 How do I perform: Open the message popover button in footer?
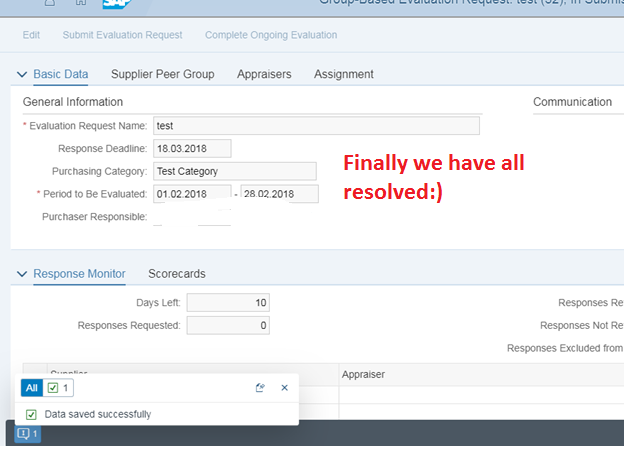point(26,434)
